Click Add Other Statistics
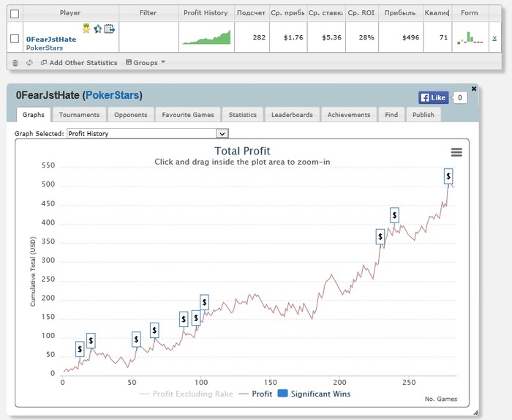Viewport: 512px width, 420px height. tap(79, 63)
